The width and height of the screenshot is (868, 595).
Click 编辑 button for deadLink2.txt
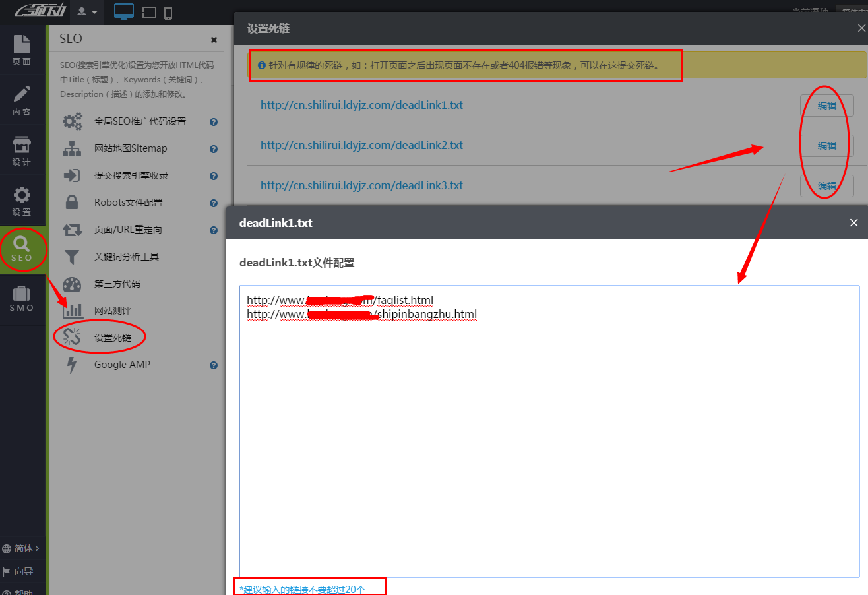click(x=826, y=146)
